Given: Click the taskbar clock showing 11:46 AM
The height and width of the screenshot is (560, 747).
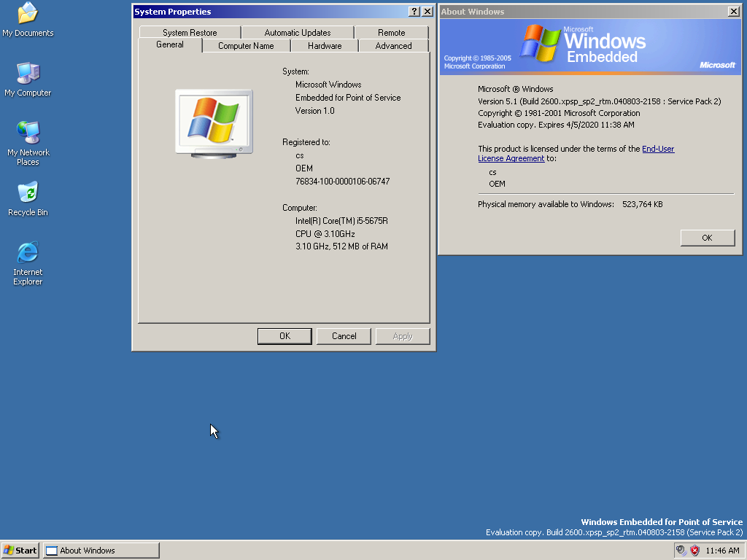Looking at the screenshot, I should [x=722, y=551].
